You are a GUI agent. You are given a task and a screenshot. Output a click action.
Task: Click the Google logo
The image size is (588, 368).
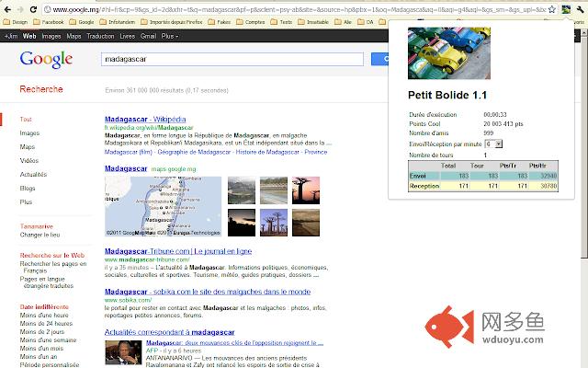(46, 59)
